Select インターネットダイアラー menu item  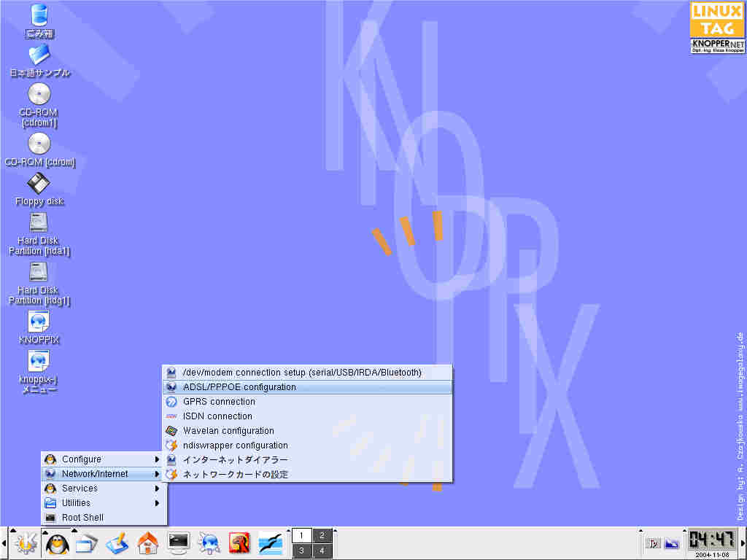tap(307, 460)
